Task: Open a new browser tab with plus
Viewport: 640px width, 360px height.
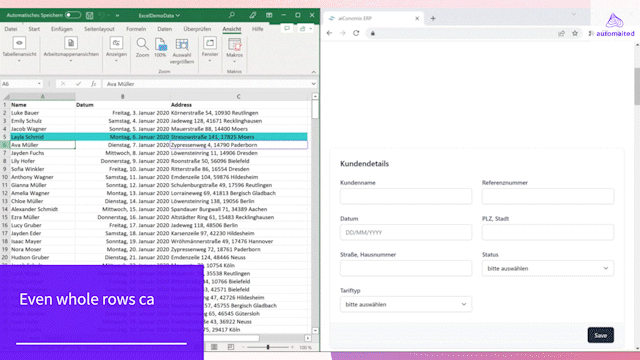Action: click(433, 18)
